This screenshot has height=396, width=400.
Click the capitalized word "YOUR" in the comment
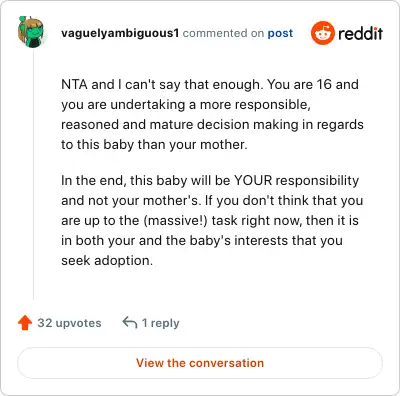click(x=253, y=180)
